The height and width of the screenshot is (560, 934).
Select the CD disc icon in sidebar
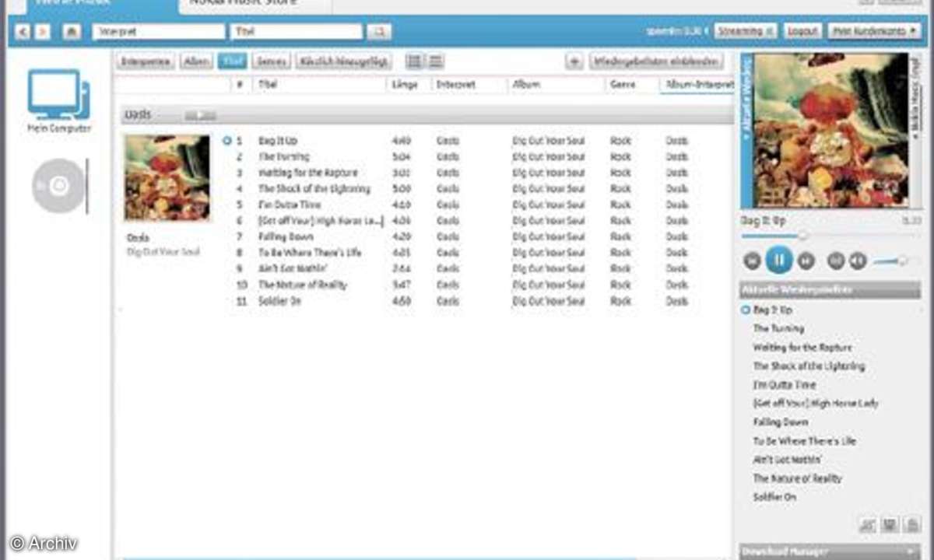pyautogui.click(x=59, y=186)
